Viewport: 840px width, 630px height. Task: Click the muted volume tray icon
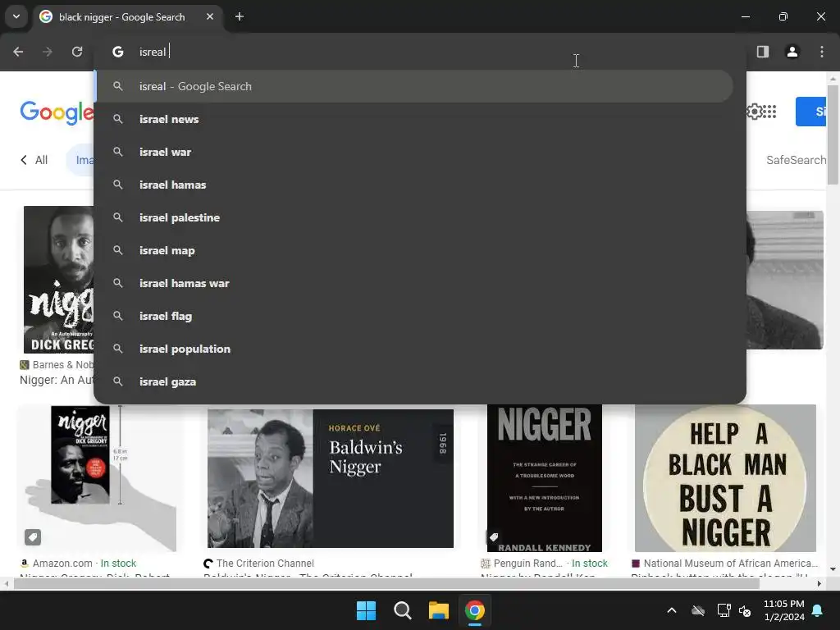click(745, 610)
